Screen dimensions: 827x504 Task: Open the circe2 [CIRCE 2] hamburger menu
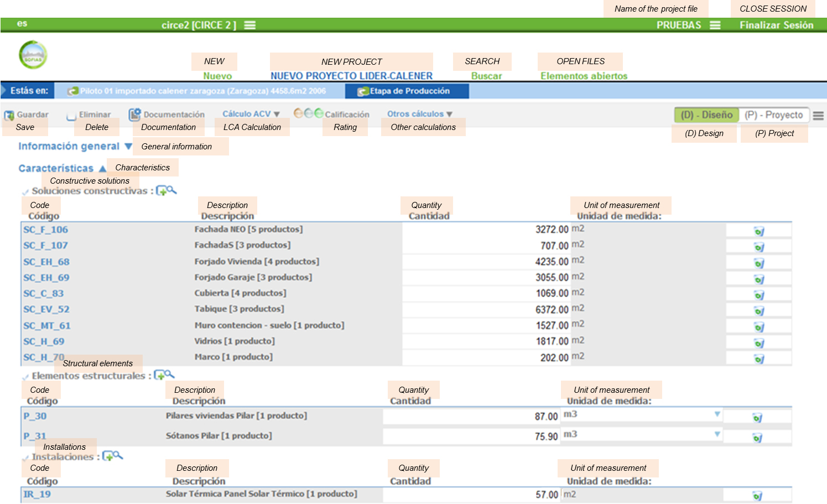click(250, 25)
